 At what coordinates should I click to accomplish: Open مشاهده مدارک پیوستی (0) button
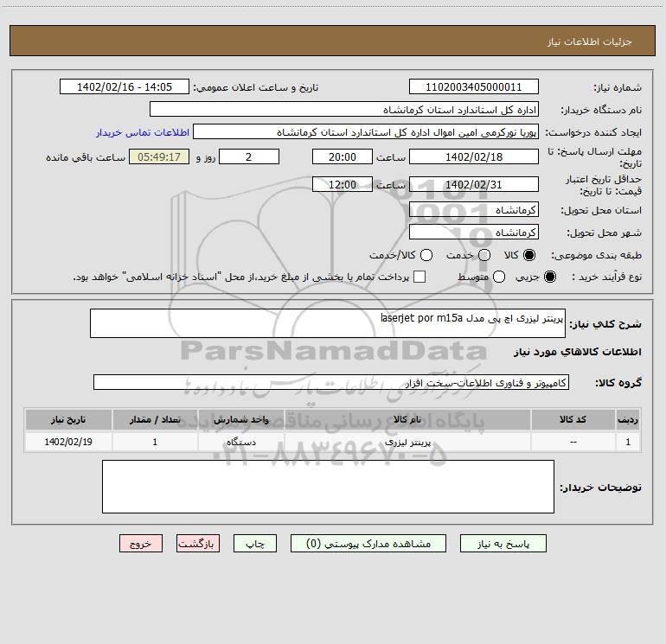pyautogui.click(x=368, y=544)
